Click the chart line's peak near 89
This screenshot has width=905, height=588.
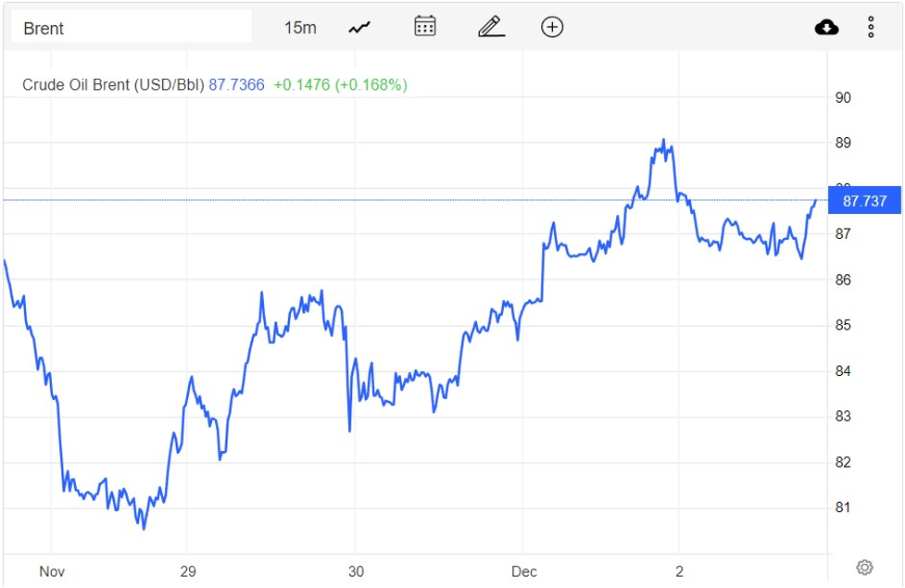(663, 141)
